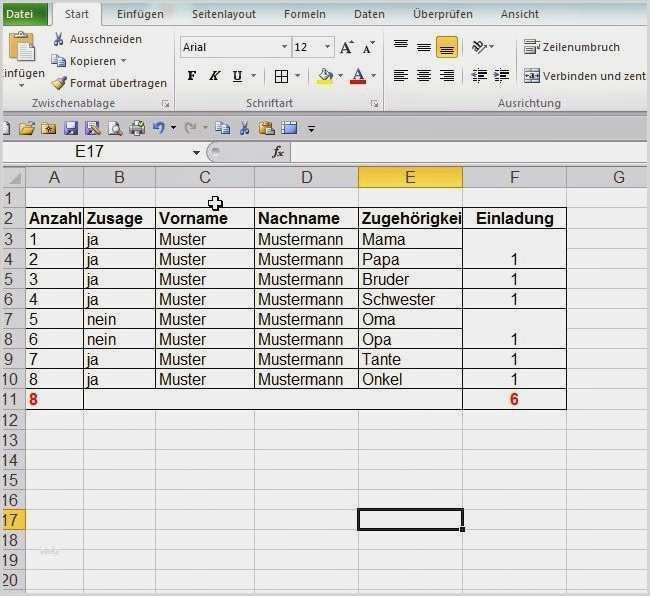This screenshot has width=650, height=596.
Task: Click Zeilenumbruch button
Action: [x=571, y=47]
